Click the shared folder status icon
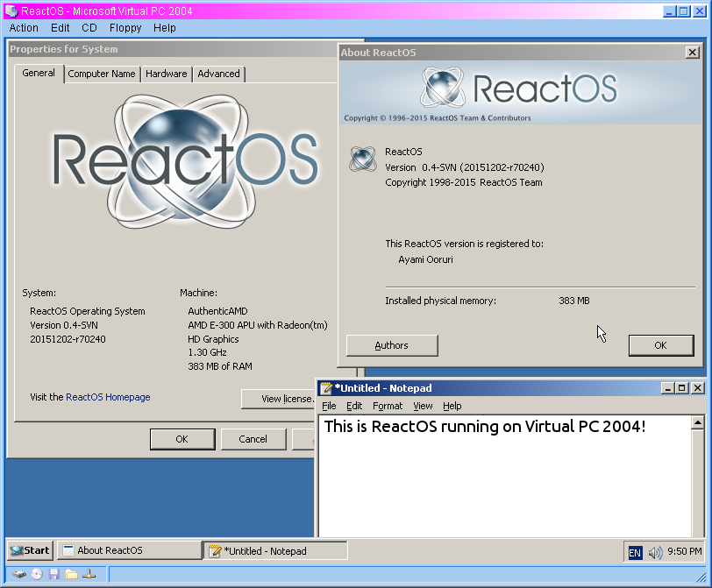 (71, 574)
